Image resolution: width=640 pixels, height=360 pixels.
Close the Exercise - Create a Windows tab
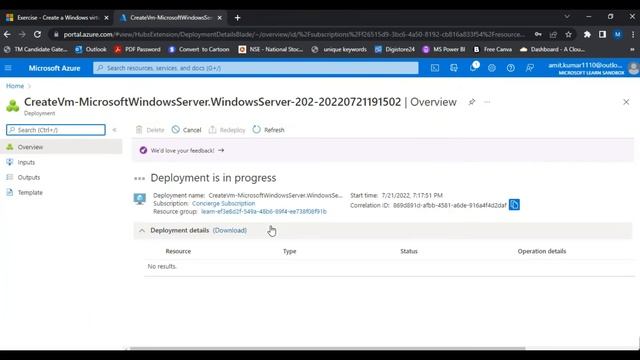pyautogui.click(x=107, y=18)
